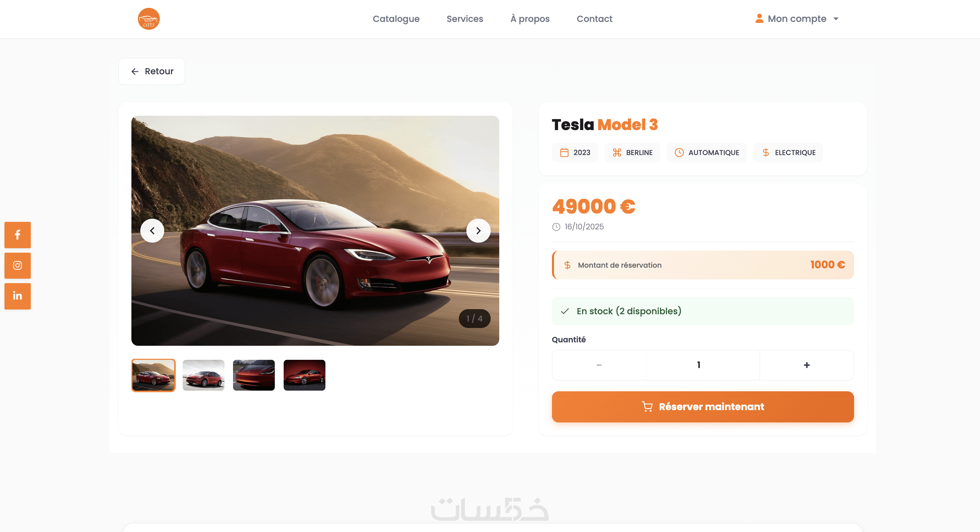
Task: Click the Réserver maintenant button
Action: (x=702, y=407)
